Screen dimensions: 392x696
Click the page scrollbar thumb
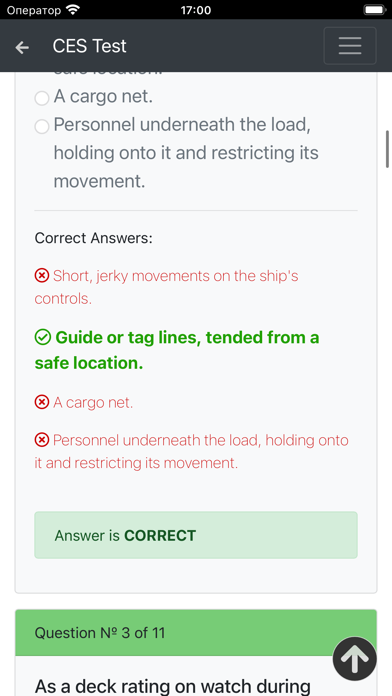(x=387, y=149)
